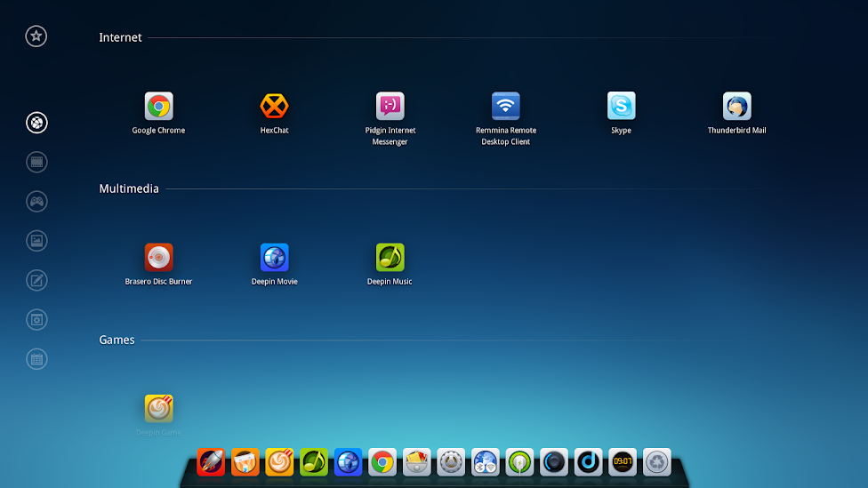868x488 pixels.
Task: Click the 'Thunderbird Mail' label text
Action: point(736,131)
